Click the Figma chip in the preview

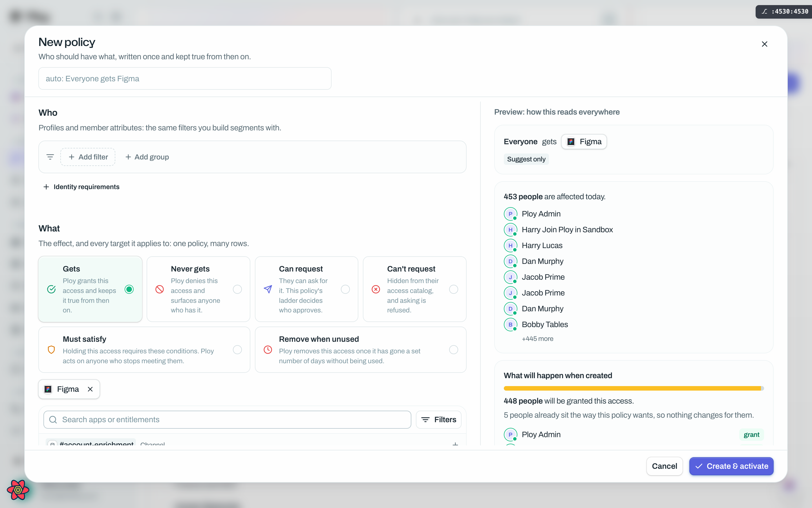click(584, 142)
